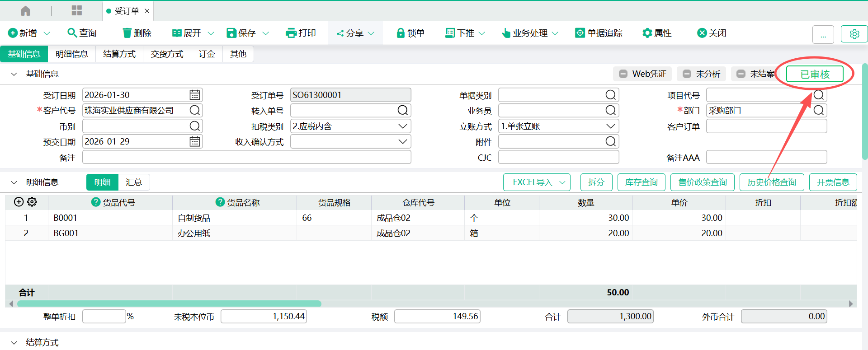Image resolution: width=868 pixels, height=350 pixels.
Task: Click the 历史价格查询 button
Action: pos(771,182)
